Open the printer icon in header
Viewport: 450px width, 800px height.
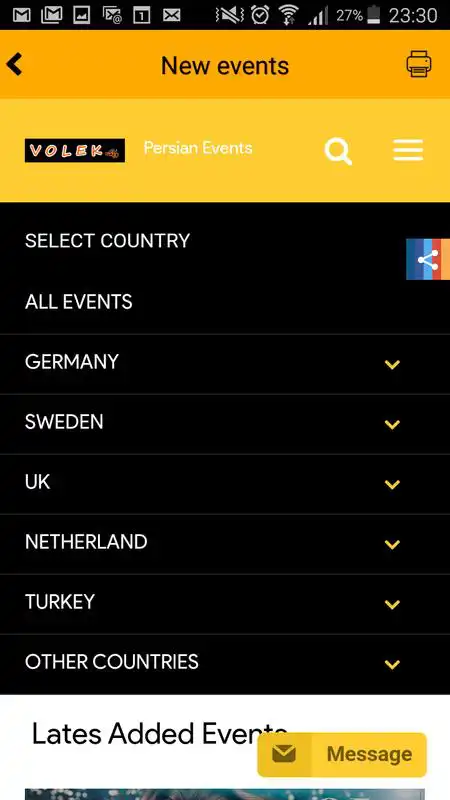(419, 64)
